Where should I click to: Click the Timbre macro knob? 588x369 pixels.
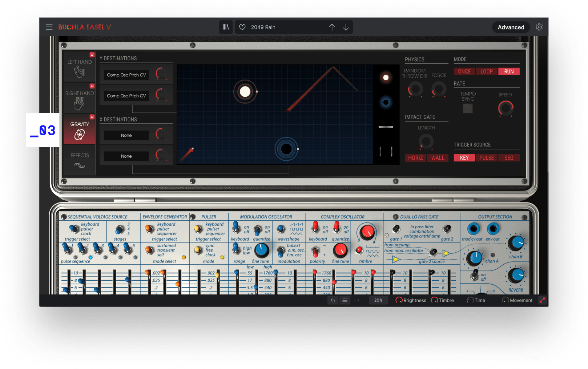pos(434,300)
